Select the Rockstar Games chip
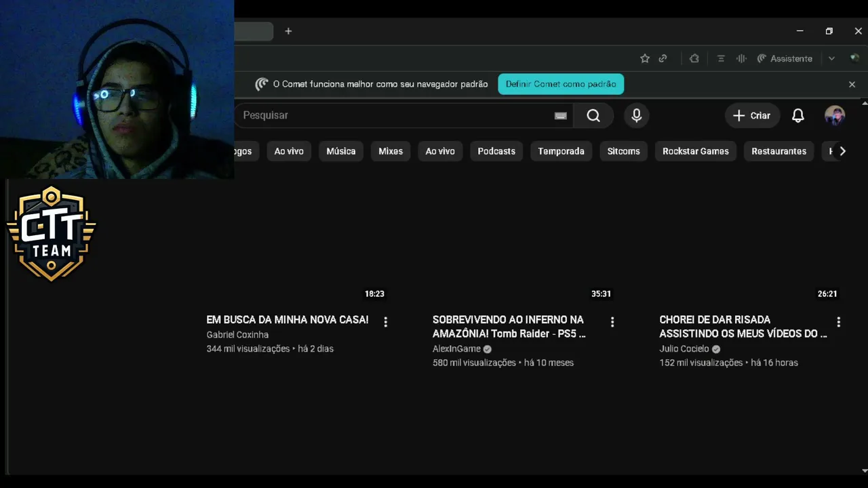 point(696,151)
